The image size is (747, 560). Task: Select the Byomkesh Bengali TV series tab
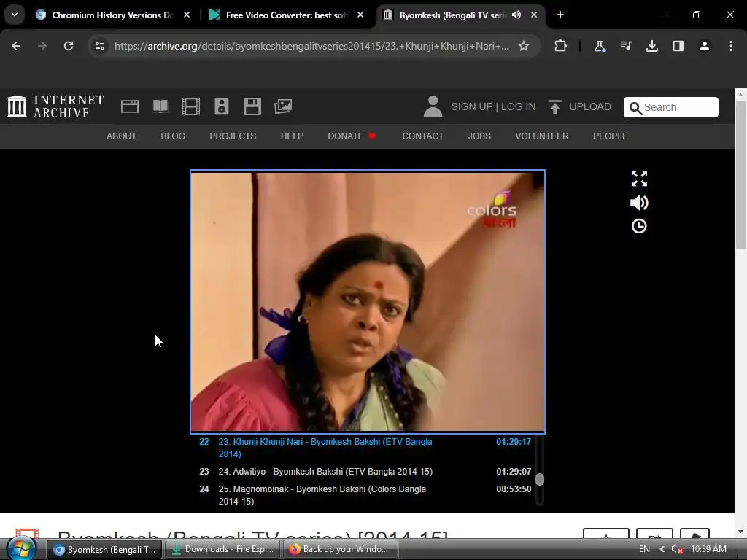(460, 15)
